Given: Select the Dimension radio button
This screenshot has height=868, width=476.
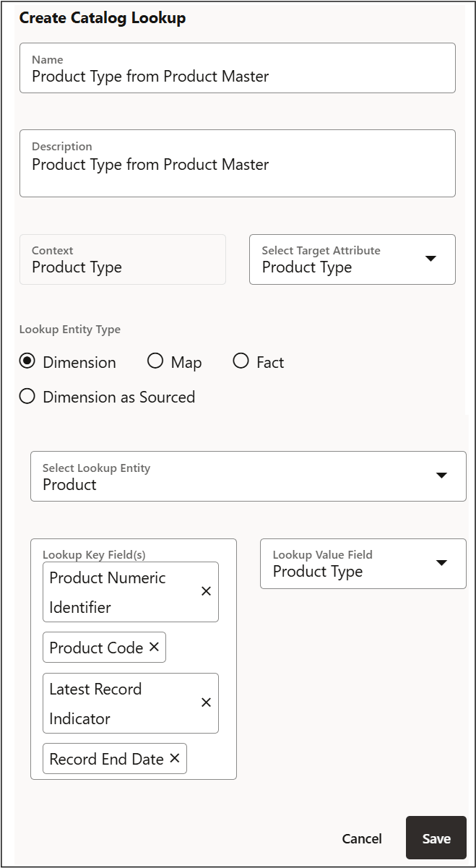Looking at the screenshot, I should pyautogui.click(x=27, y=361).
